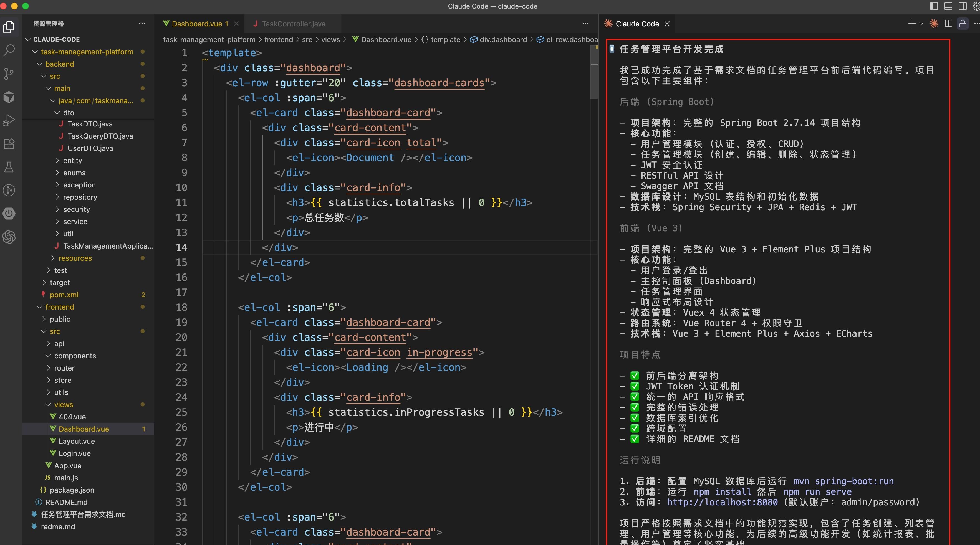Open new-terminal dropdown arrow next to plus
980x545 pixels.
921,24
